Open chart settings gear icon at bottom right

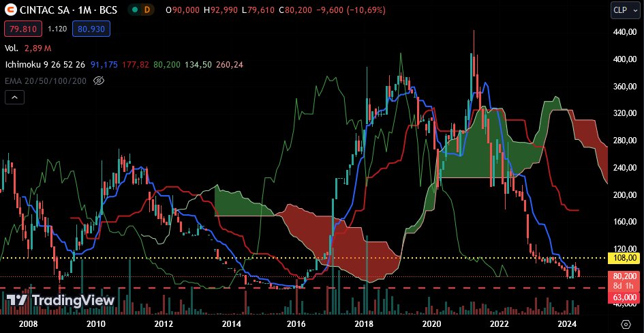pyautogui.click(x=626, y=324)
